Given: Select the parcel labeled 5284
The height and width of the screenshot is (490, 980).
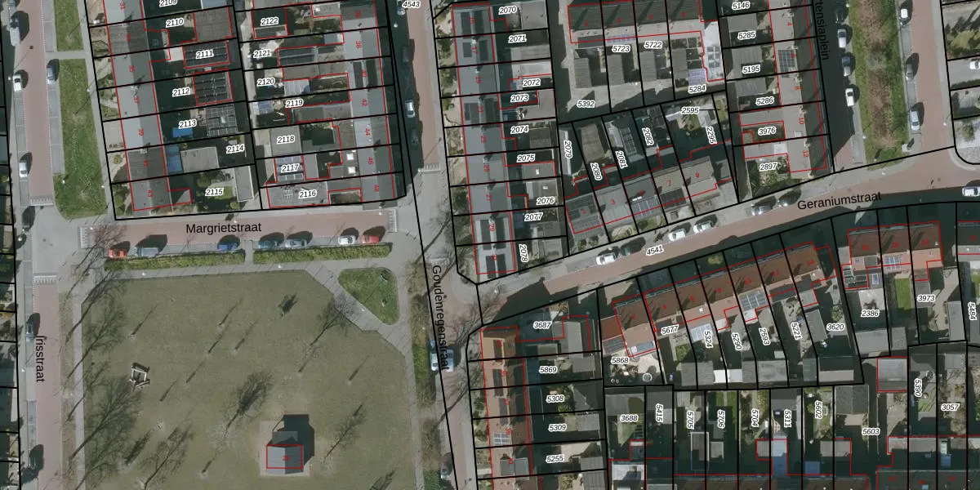Looking at the screenshot, I should (697, 88).
